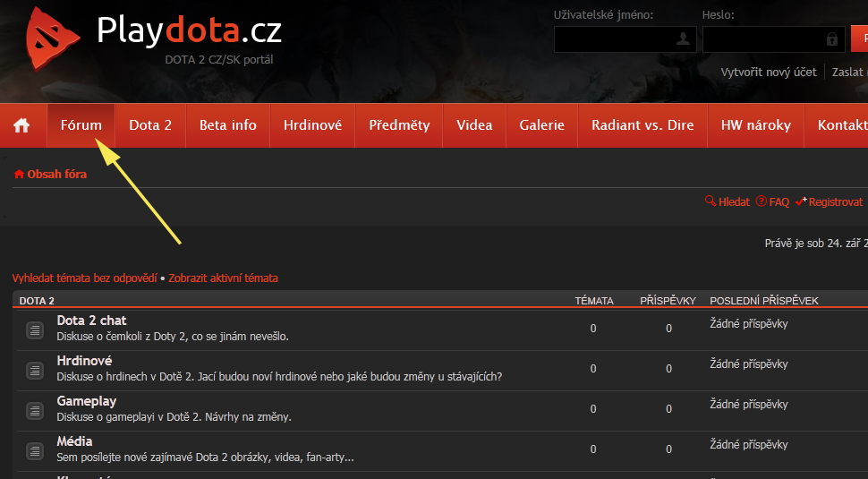Click the Playdota red logo icon

(53, 39)
